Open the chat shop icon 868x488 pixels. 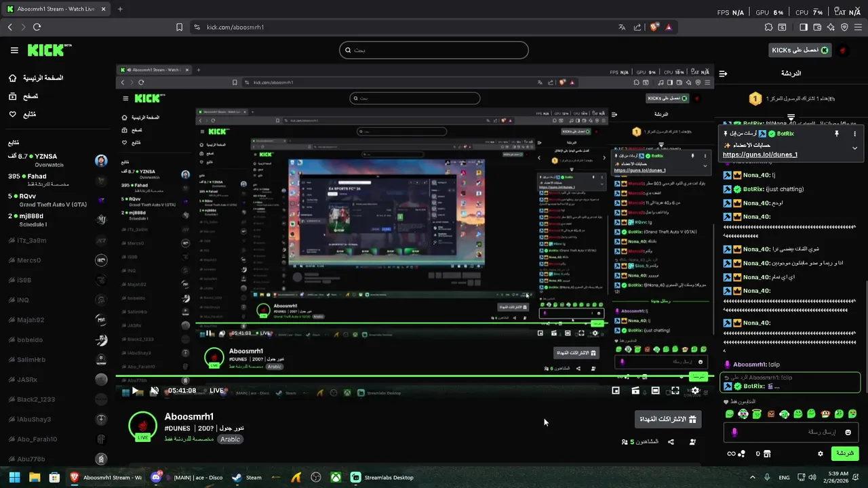pos(767,453)
